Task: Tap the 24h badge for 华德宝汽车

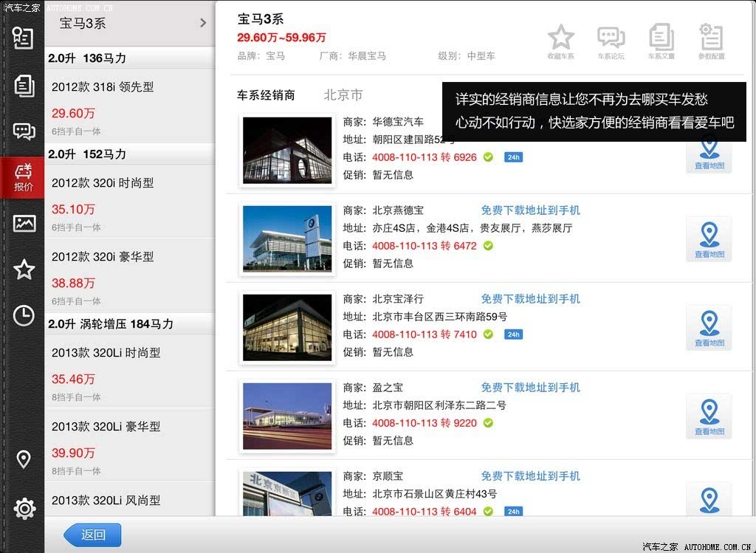Action: click(x=514, y=157)
